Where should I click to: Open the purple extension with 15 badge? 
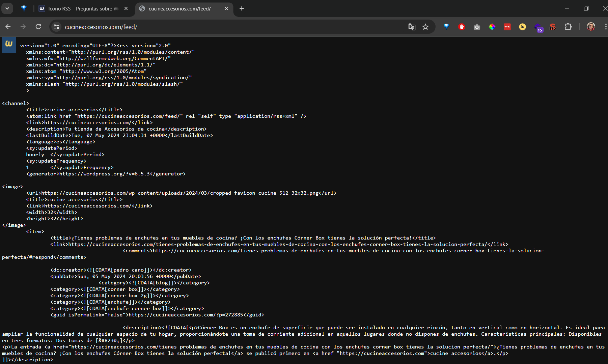pyautogui.click(x=538, y=28)
